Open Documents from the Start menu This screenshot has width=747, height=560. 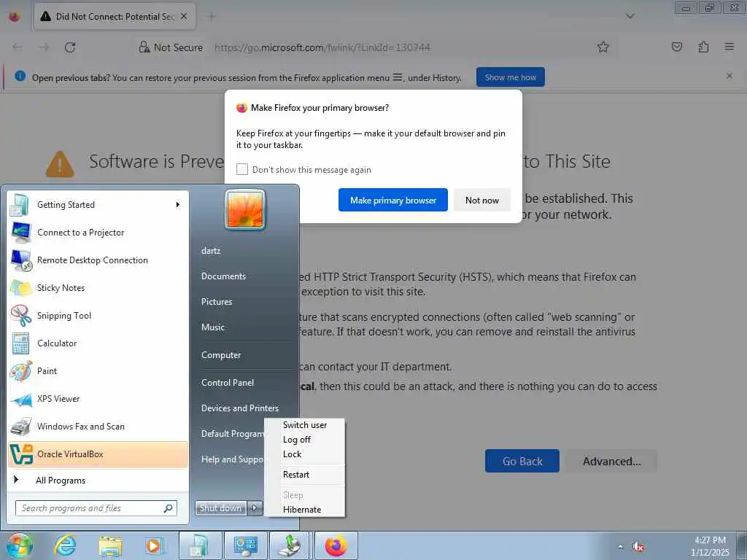tap(223, 276)
